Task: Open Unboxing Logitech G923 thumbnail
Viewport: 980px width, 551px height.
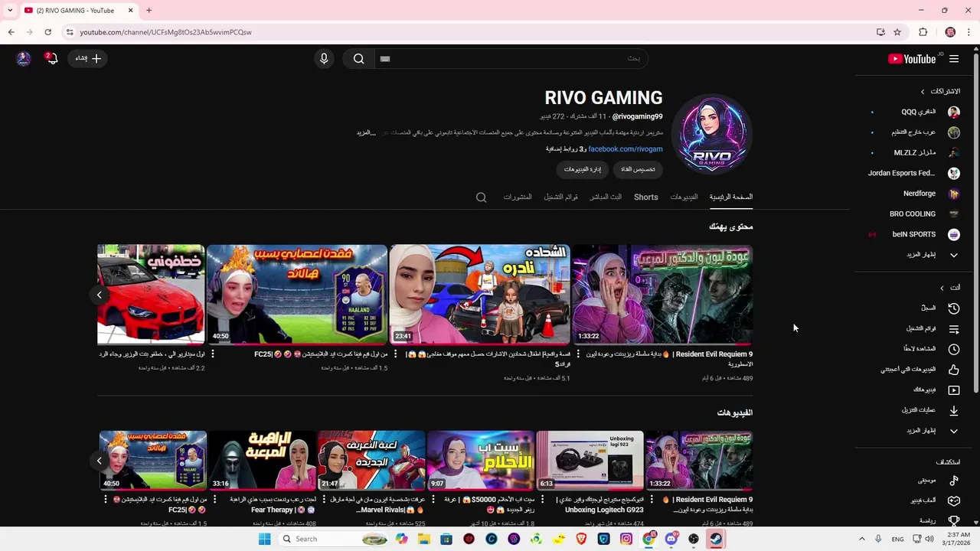Action: coord(590,460)
